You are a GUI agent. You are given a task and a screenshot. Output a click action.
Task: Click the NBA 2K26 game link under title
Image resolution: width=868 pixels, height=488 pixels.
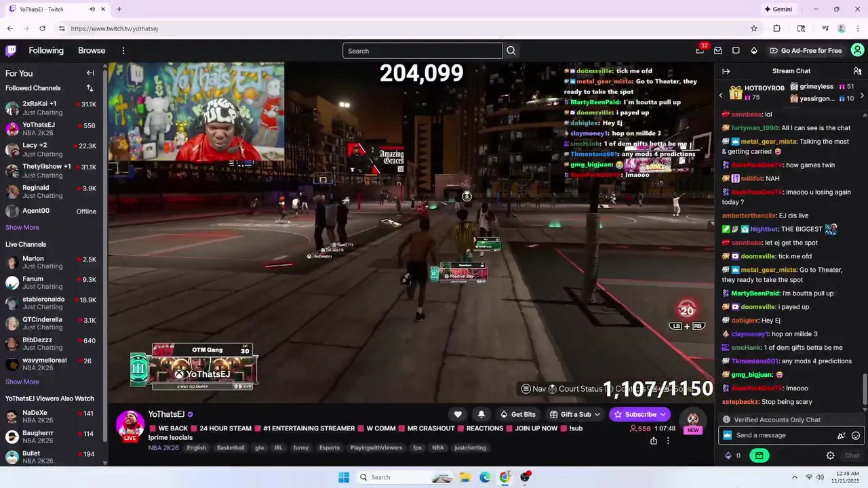[x=163, y=448]
